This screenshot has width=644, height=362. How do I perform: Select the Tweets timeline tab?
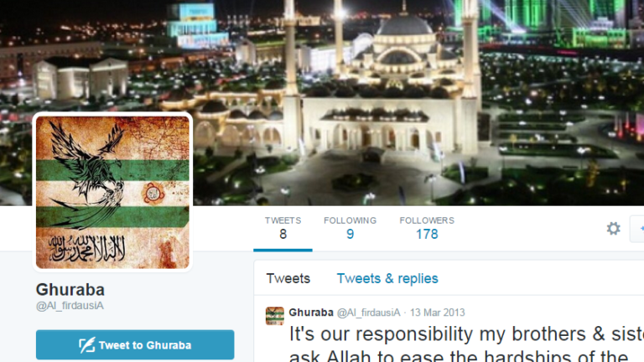[x=288, y=278]
